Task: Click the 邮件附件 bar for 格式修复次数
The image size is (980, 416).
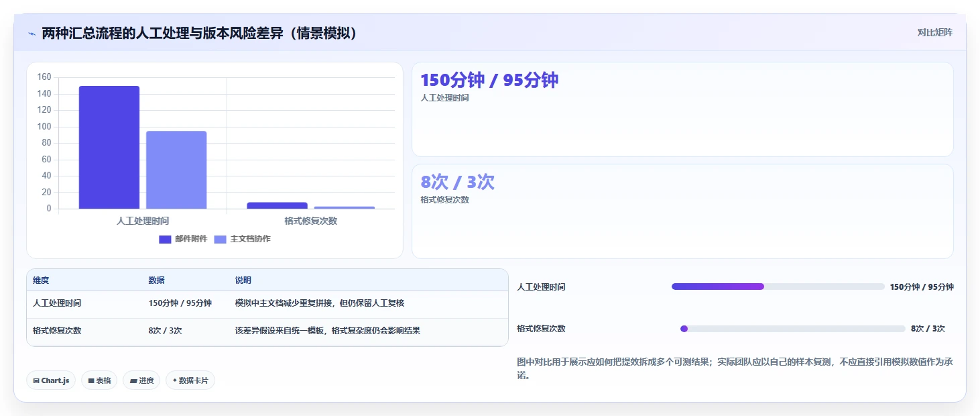Action: [x=277, y=205]
